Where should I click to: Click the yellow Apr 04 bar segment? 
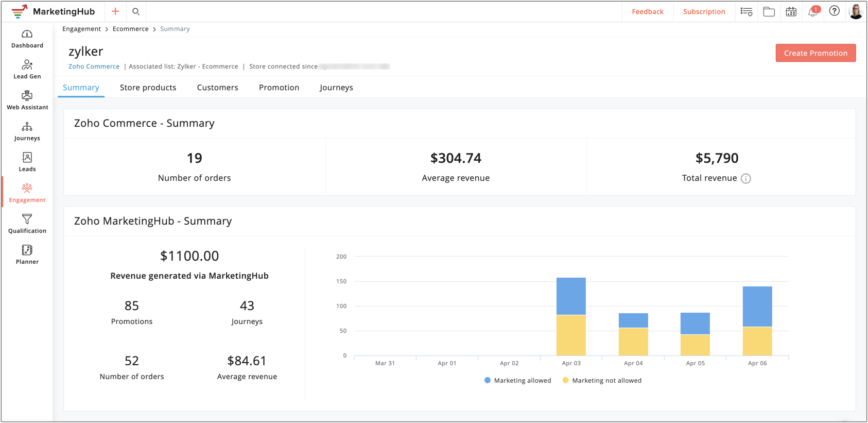click(633, 342)
